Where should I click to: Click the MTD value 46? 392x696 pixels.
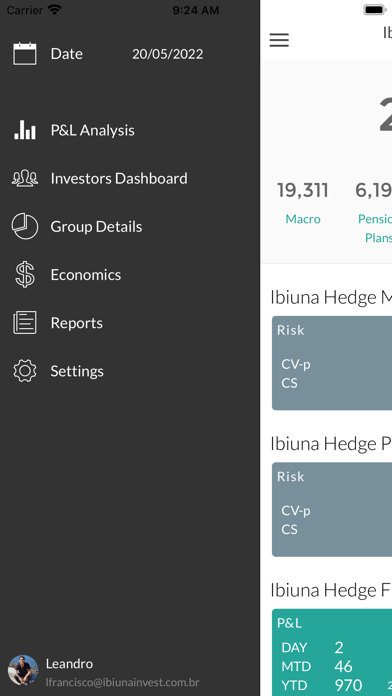tap(343, 666)
